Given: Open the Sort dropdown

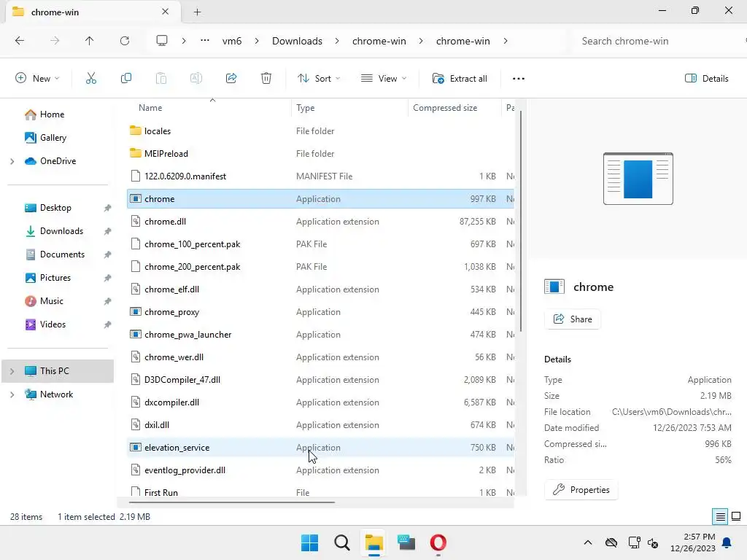Looking at the screenshot, I should coord(318,79).
